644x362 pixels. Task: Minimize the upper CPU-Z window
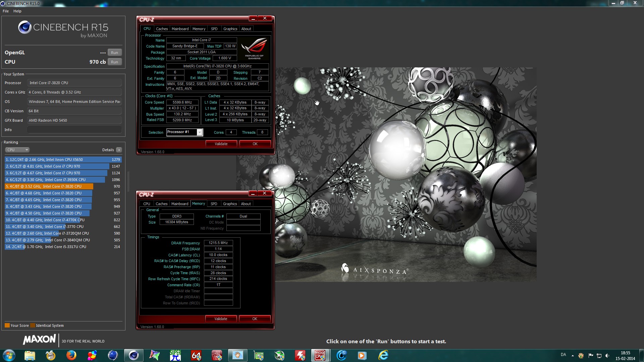pyautogui.click(x=253, y=18)
